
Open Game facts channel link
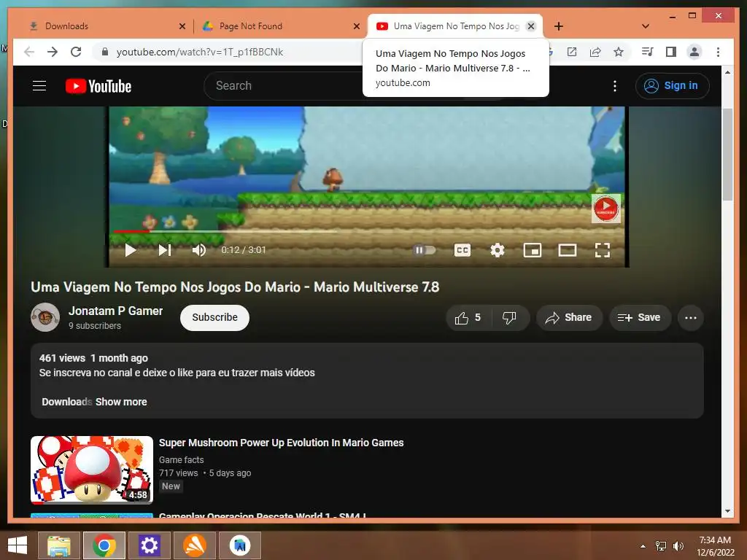(x=181, y=460)
